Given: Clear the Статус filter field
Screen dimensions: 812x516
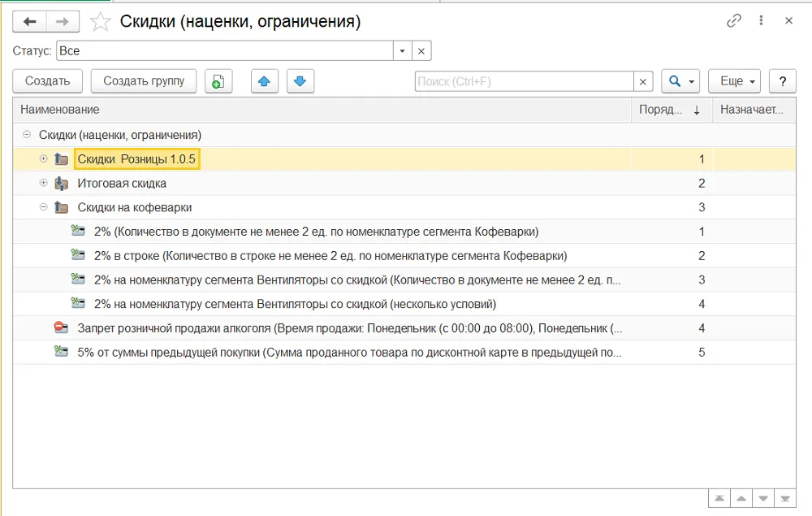Looking at the screenshot, I should pos(421,51).
